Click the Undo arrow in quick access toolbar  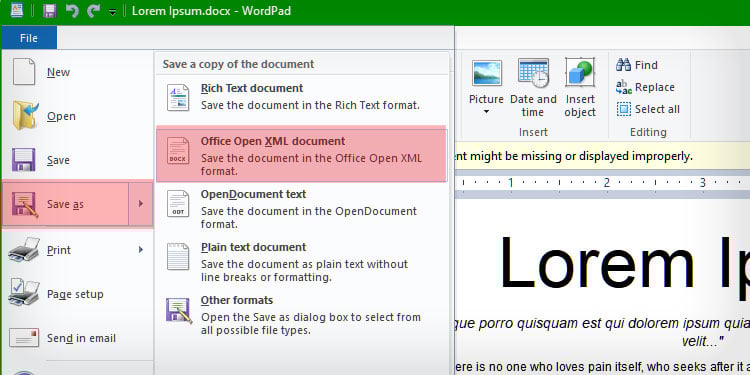coord(72,11)
